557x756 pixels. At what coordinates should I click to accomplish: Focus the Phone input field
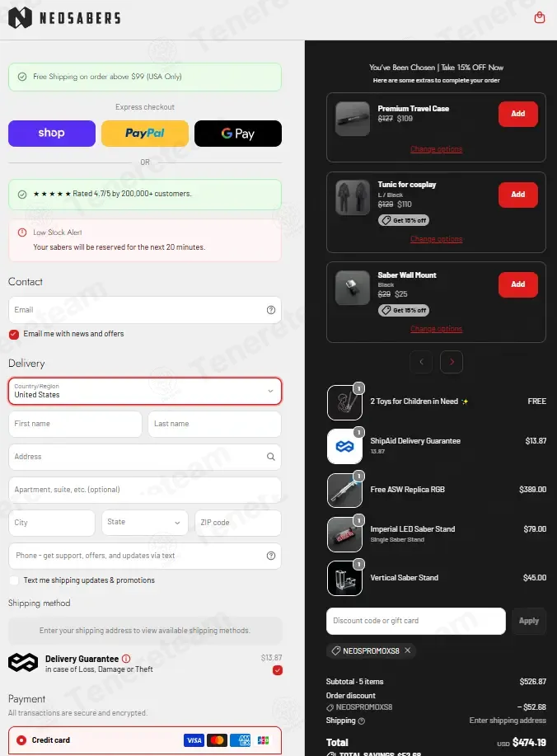(145, 556)
